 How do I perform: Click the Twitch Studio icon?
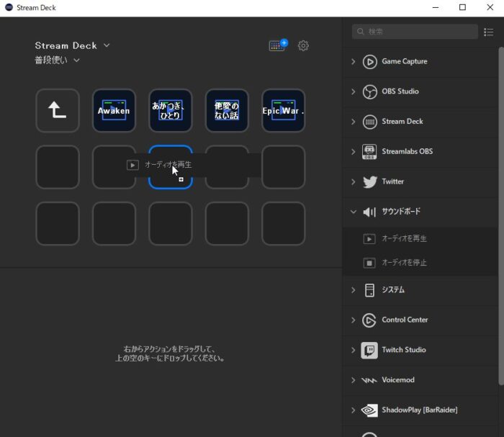point(369,350)
